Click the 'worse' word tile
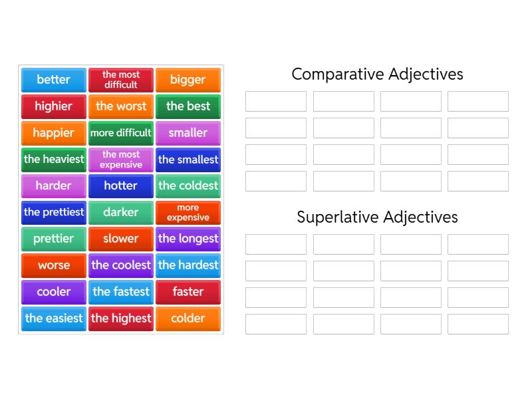 click(x=53, y=265)
